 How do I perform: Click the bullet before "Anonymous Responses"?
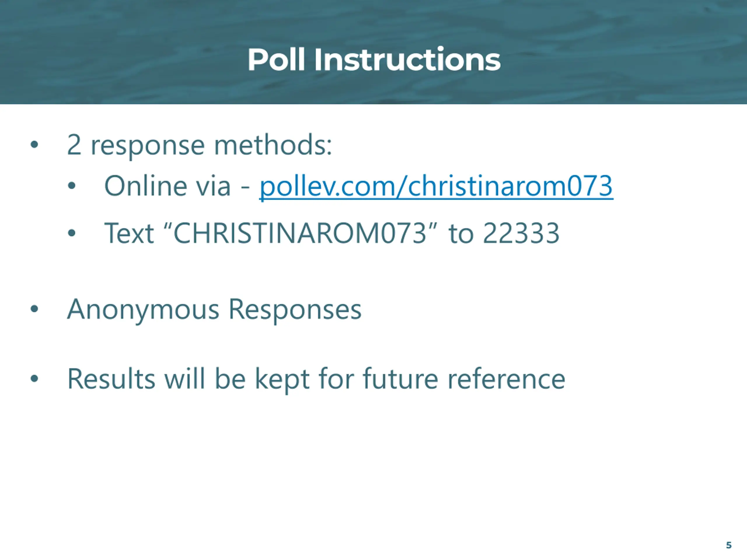[x=34, y=309]
